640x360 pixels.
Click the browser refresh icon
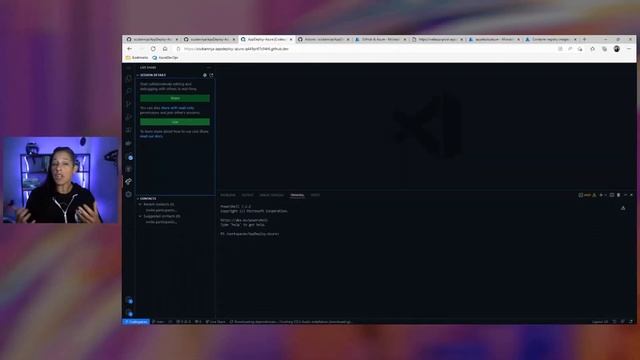pos(153,49)
